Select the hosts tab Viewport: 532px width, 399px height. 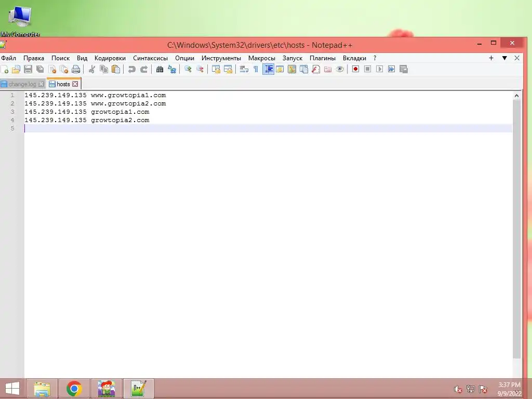pos(63,84)
